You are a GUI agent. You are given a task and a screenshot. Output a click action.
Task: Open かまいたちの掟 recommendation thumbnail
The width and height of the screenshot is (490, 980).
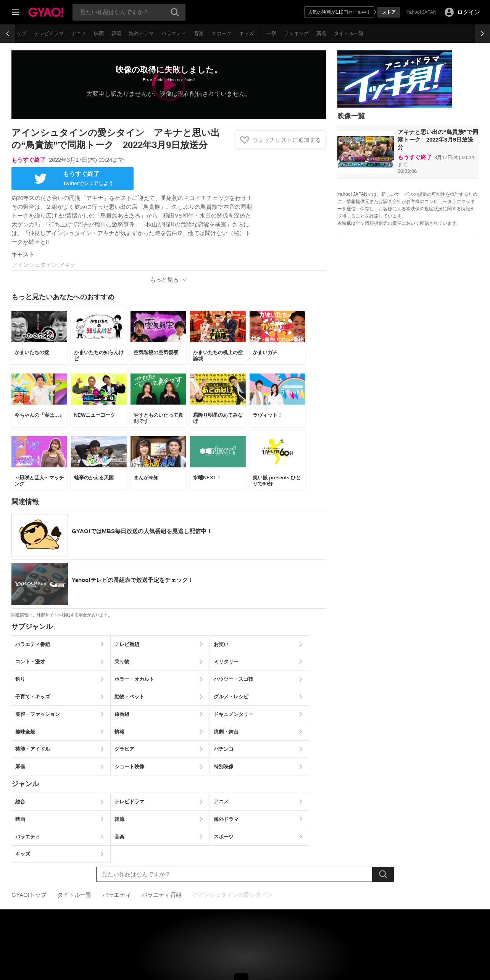coord(39,326)
